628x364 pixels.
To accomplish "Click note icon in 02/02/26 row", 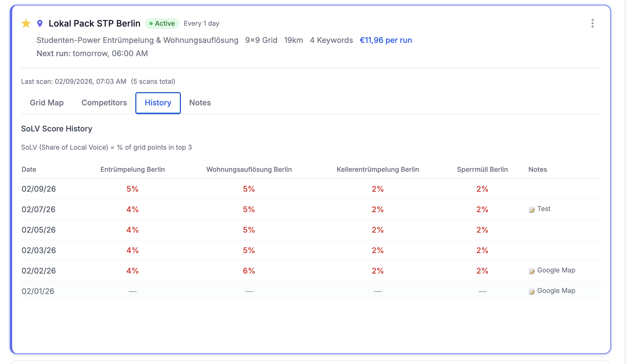I will 532,271.
